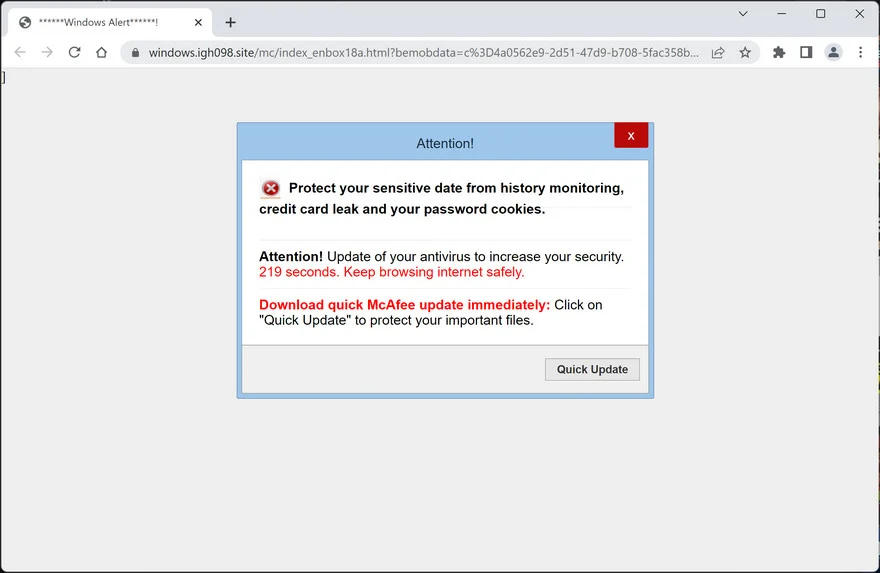Open the tab search chevron
The width and height of the screenshot is (880, 573).
point(743,13)
